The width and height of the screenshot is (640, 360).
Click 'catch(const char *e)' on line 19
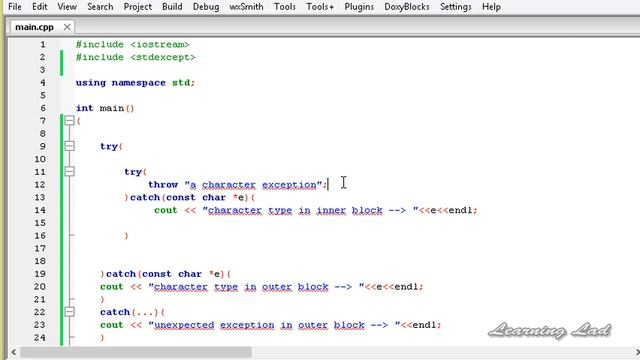pos(166,274)
